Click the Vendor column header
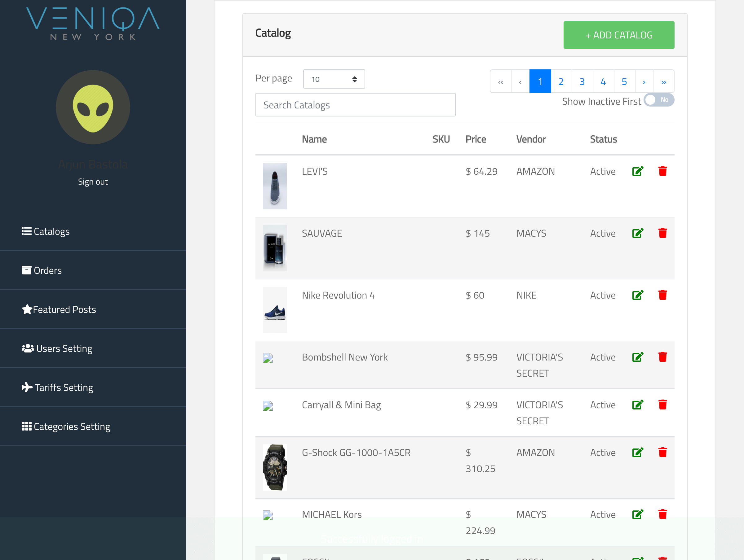This screenshot has height=560, width=744. (x=531, y=139)
